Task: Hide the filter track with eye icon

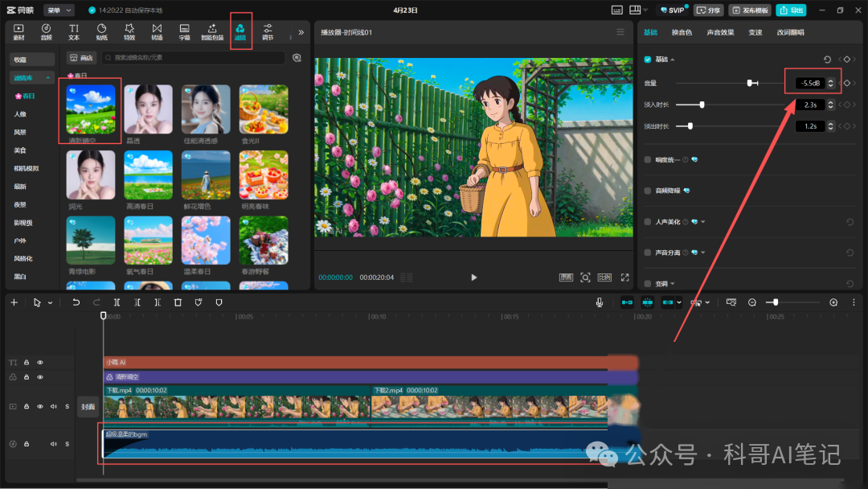Action: 40,377
